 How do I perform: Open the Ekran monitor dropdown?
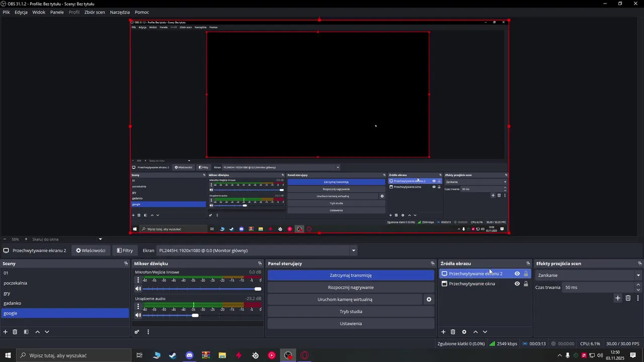[257, 250]
